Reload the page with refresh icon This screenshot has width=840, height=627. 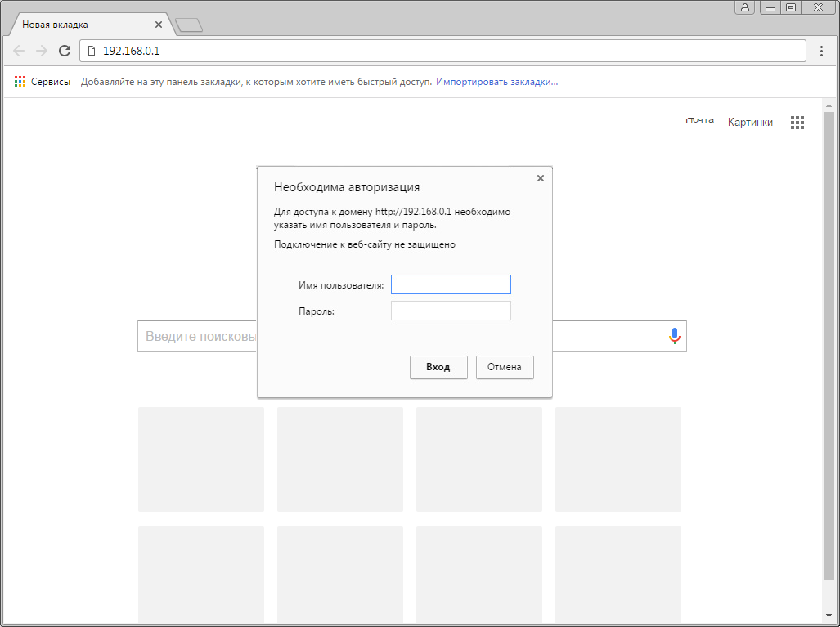(x=65, y=51)
